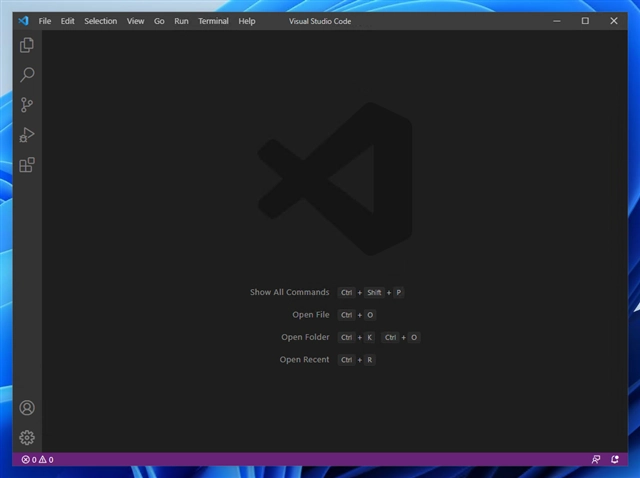Open the Extensions view
Image resolution: width=640 pixels, height=478 pixels.
27,165
